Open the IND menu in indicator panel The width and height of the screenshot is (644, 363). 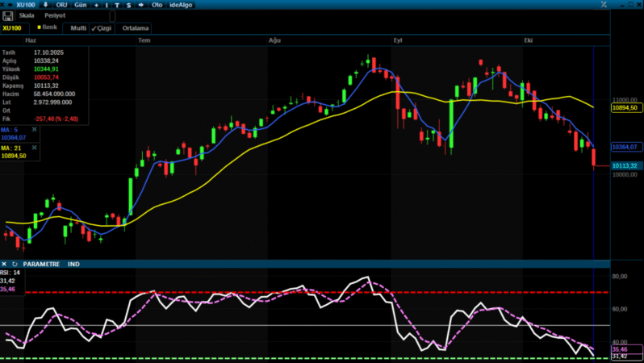point(74,264)
